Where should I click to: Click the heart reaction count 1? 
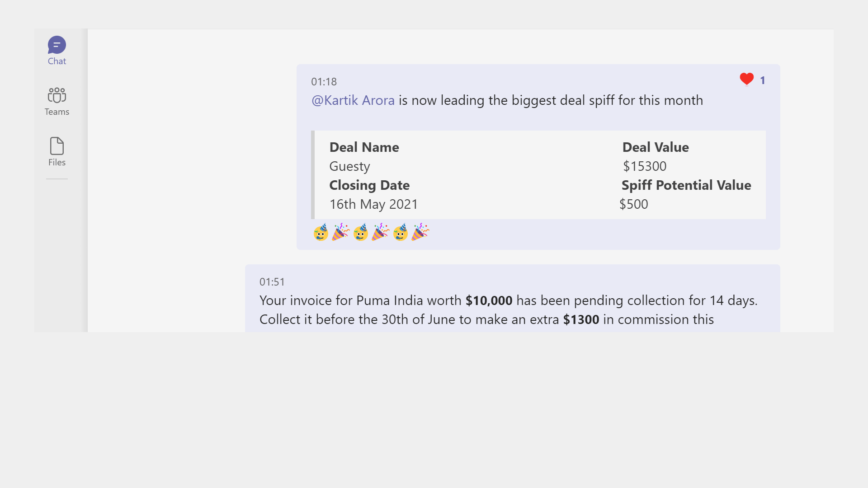(763, 80)
